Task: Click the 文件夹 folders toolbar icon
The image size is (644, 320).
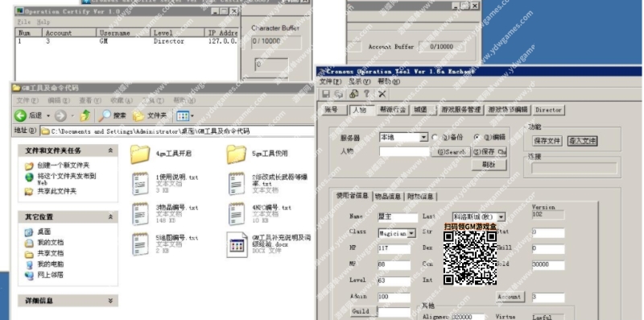Action: (138, 116)
